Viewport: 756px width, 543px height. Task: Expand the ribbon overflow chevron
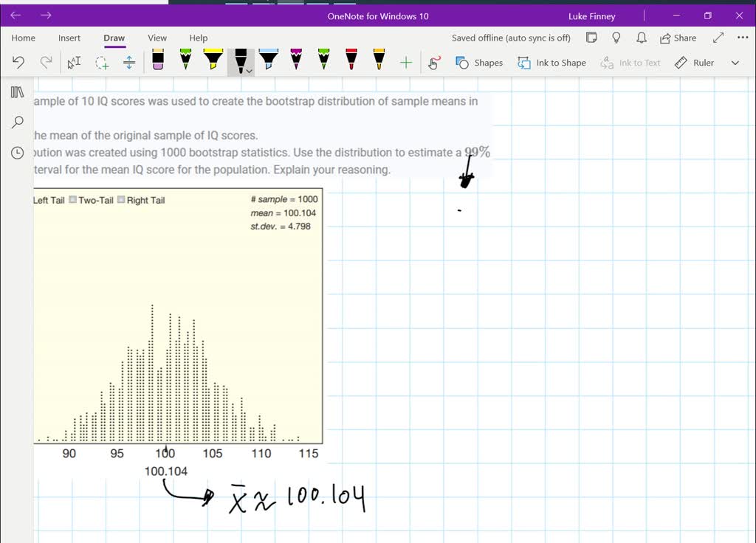tap(735, 63)
